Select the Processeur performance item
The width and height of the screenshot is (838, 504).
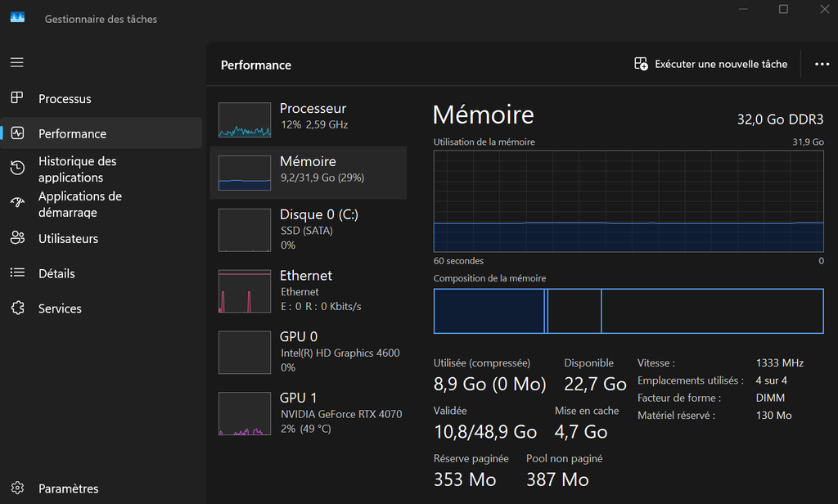click(x=309, y=119)
